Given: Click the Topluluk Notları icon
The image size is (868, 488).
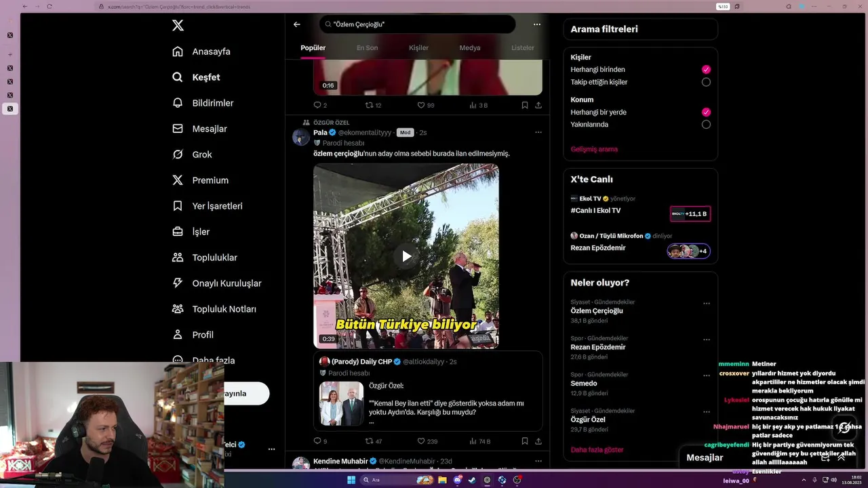Looking at the screenshot, I should tap(178, 309).
